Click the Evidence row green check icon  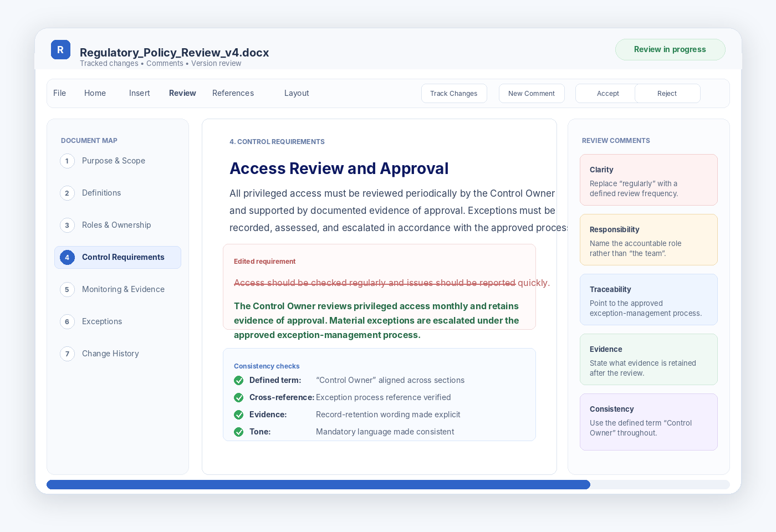tap(239, 415)
